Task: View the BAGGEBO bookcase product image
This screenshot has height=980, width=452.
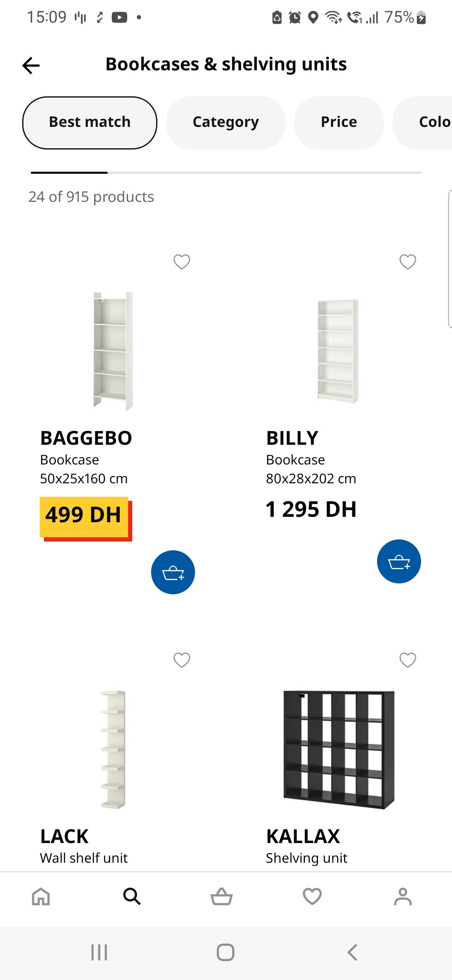Action: point(113,351)
